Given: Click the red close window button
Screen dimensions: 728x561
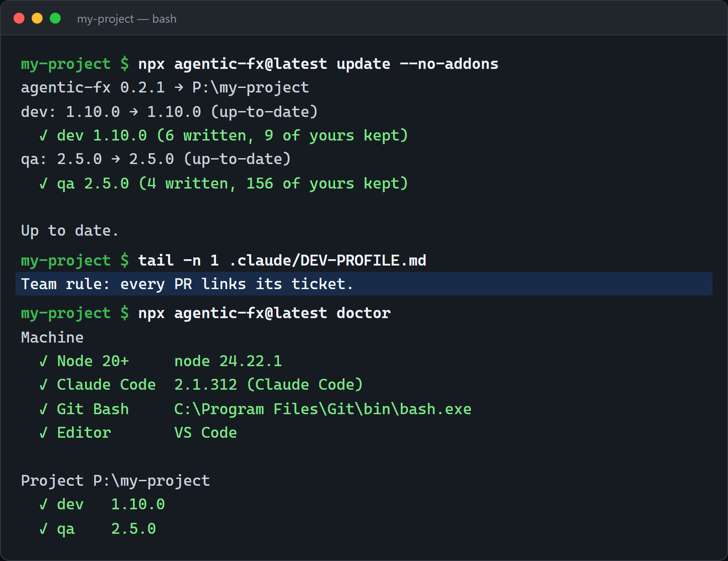Looking at the screenshot, I should click(x=19, y=18).
